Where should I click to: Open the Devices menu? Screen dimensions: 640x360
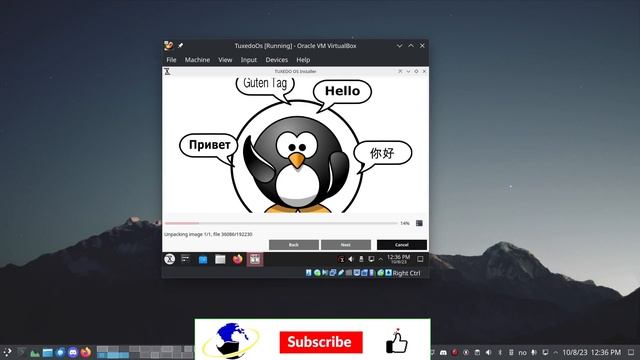276,60
